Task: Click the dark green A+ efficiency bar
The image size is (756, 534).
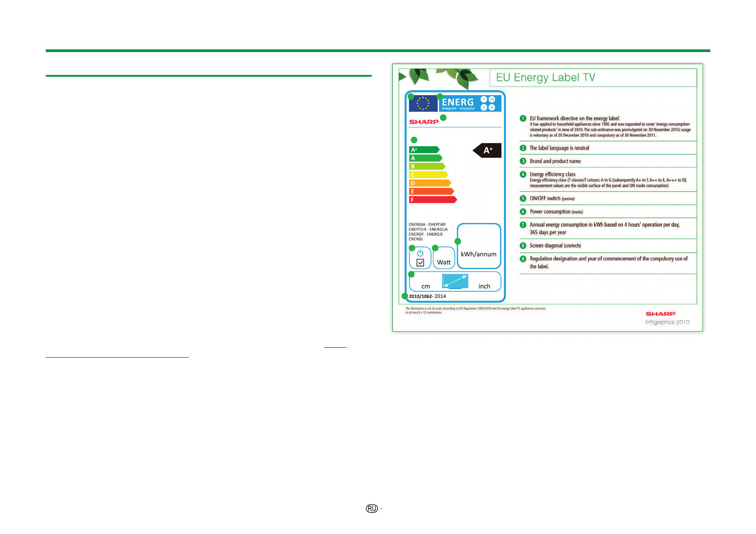Action: tap(424, 150)
